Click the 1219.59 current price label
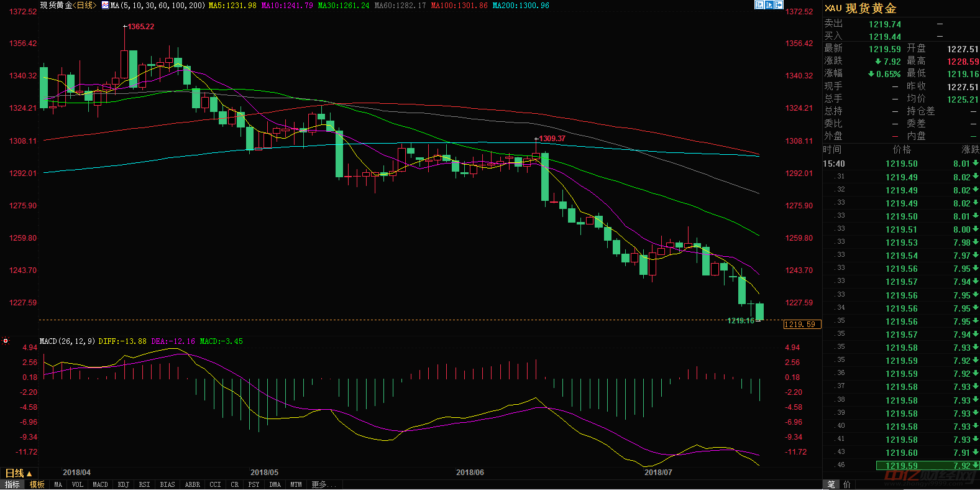 click(x=802, y=324)
